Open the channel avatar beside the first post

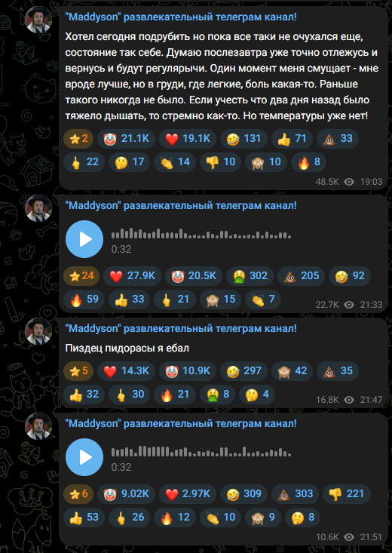(x=38, y=20)
